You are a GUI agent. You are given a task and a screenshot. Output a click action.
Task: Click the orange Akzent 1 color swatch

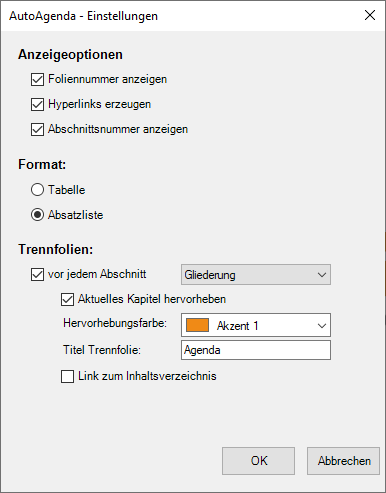click(197, 325)
